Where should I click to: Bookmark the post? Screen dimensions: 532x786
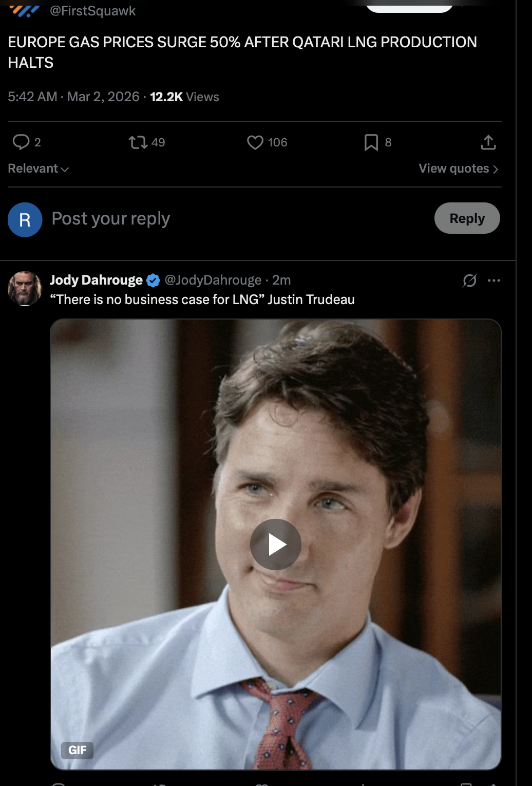coord(371,142)
